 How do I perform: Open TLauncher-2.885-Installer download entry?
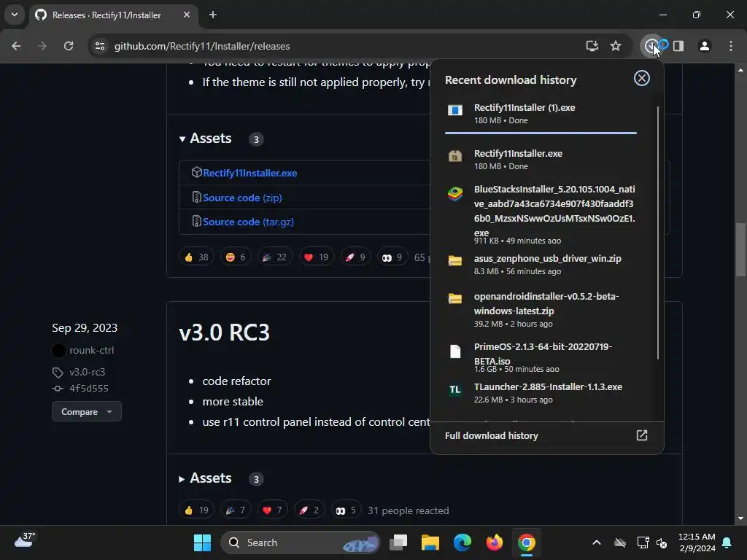point(541,393)
